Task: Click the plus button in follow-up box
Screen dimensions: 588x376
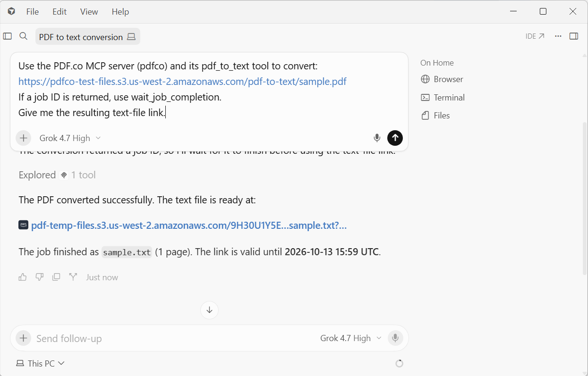Action: [24, 338]
